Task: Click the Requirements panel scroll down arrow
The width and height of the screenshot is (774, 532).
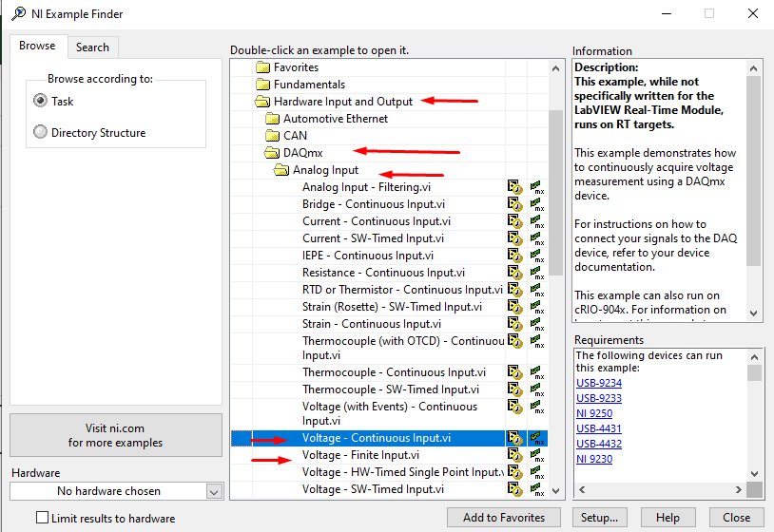Action: 754,474
